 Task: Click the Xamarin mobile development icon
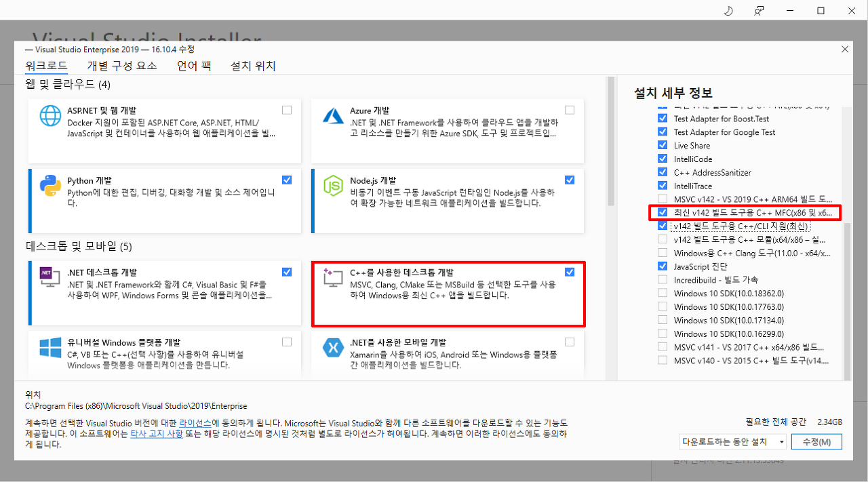click(334, 348)
